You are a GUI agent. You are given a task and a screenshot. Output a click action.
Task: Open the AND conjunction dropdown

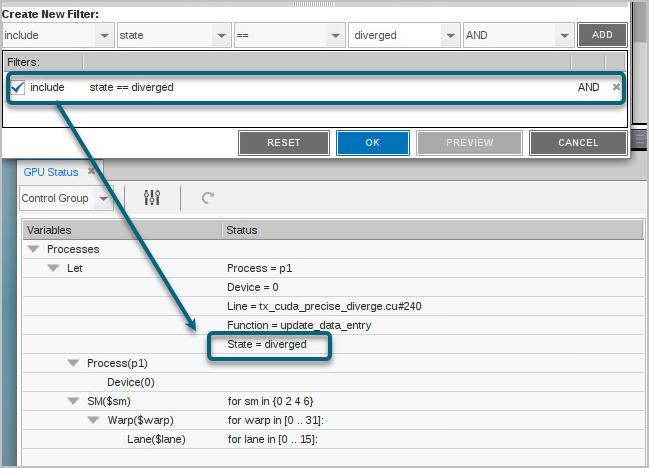[565, 35]
